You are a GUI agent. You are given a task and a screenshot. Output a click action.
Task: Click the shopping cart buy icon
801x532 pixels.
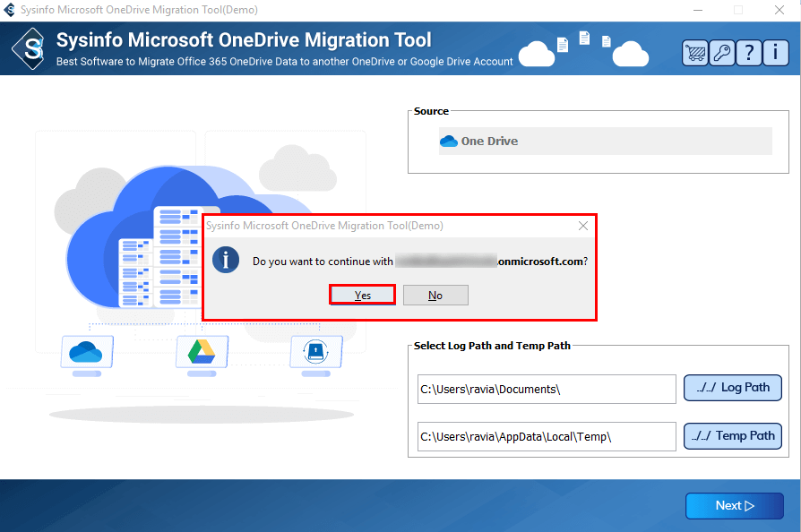695,53
